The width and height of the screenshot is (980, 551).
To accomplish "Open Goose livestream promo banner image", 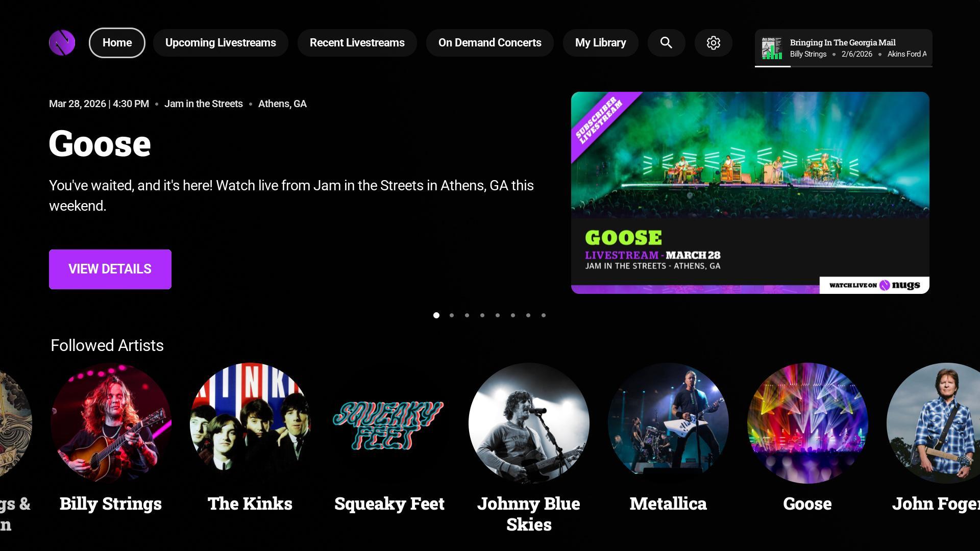I will point(750,193).
